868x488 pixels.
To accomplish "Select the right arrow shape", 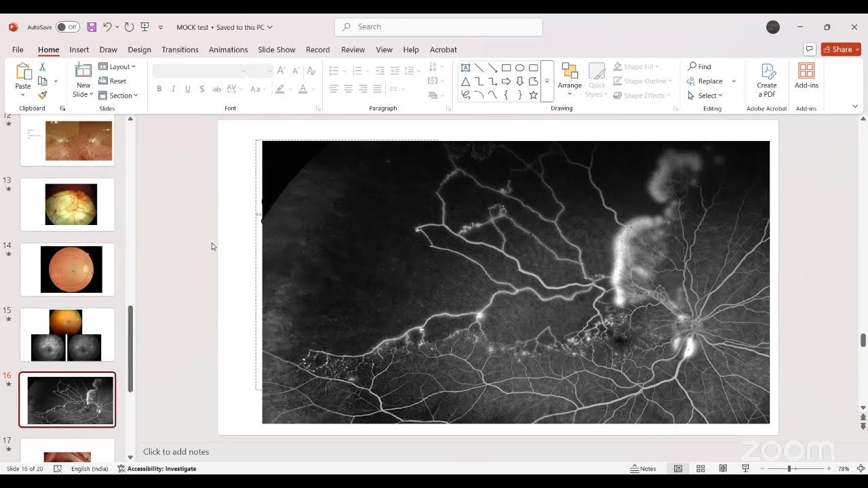I will point(506,81).
